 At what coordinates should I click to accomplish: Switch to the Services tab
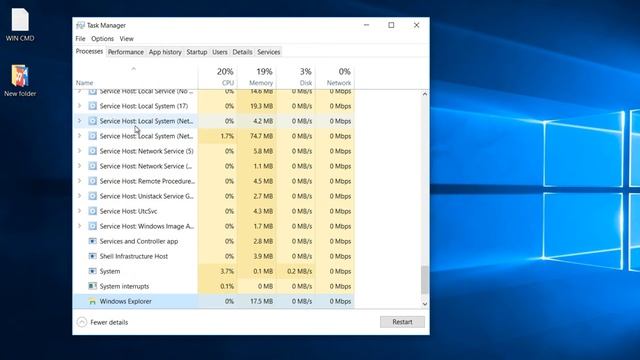click(x=269, y=52)
